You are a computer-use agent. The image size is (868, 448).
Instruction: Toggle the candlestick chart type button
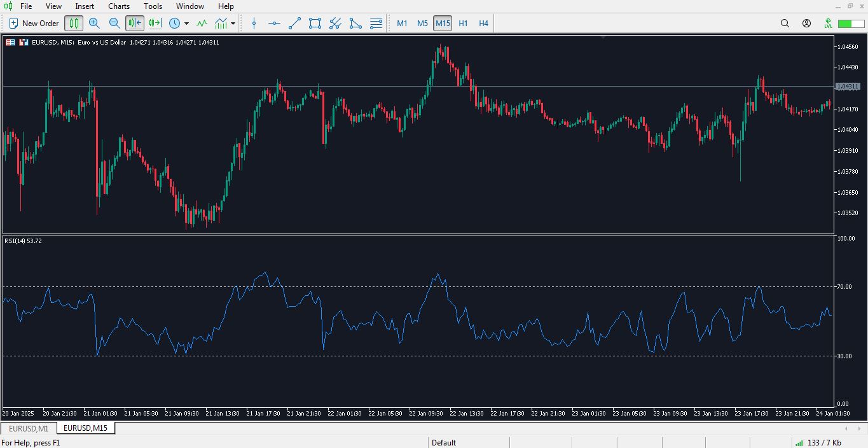tap(74, 24)
